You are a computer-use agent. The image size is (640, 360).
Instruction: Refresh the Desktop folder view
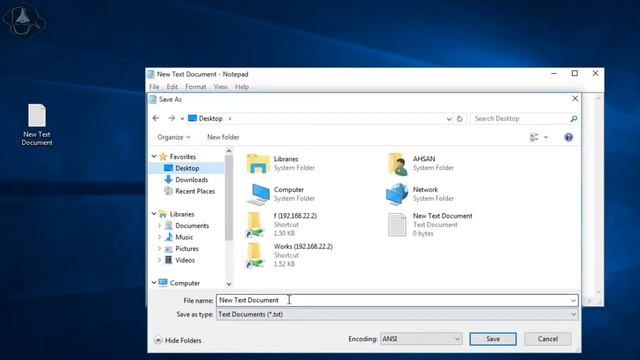click(x=460, y=119)
